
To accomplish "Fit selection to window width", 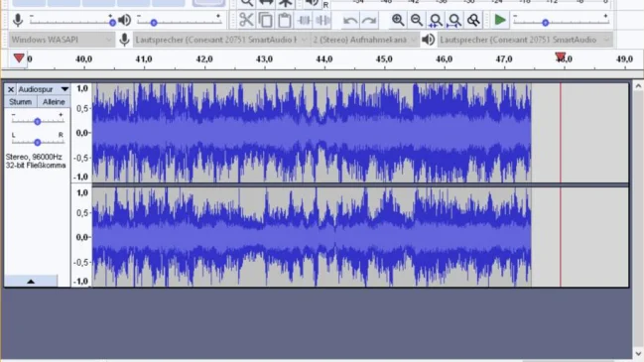I will pos(436,20).
